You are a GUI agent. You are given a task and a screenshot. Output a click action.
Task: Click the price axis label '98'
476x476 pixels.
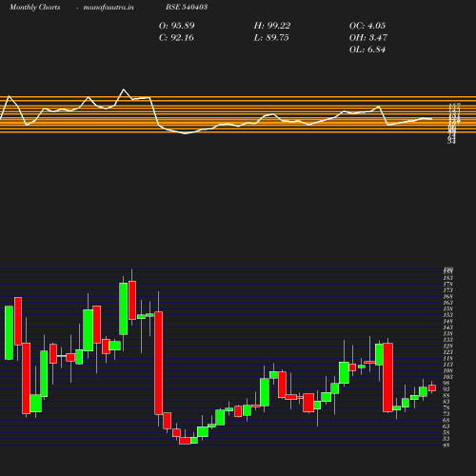(x=446, y=383)
